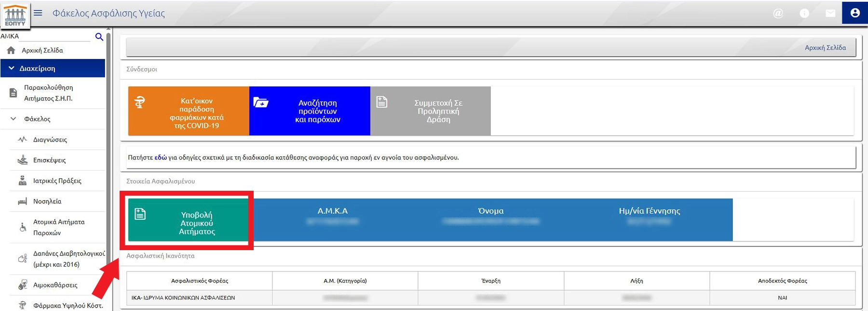Open Διαγνώσεις in the sidebar

click(x=50, y=140)
